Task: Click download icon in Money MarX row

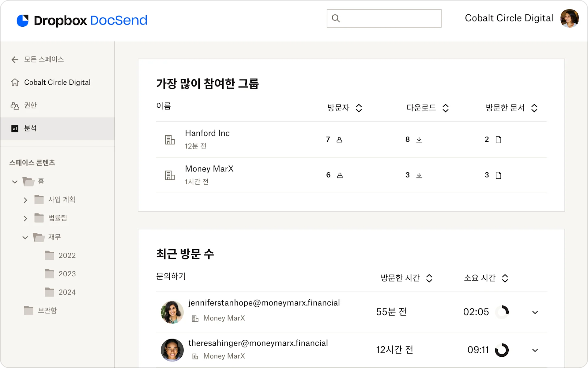Action: pyautogui.click(x=419, y=175)
